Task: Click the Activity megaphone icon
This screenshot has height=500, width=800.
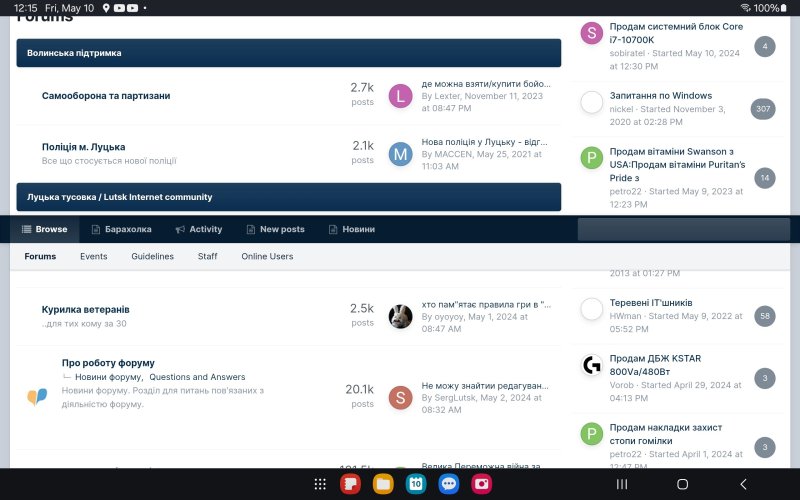Action: [x=180, y=230]
